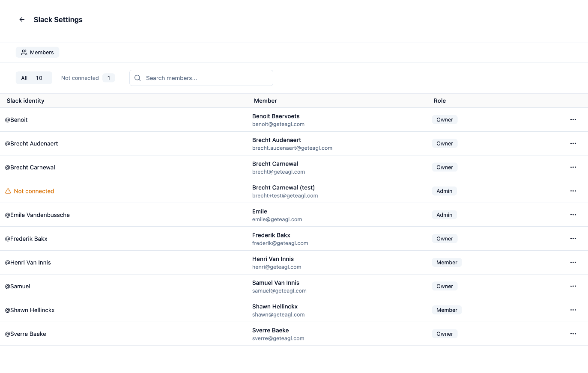Click the email henri@geteagl.com
This screenshot has width=588, height=373.
[277, 267]
